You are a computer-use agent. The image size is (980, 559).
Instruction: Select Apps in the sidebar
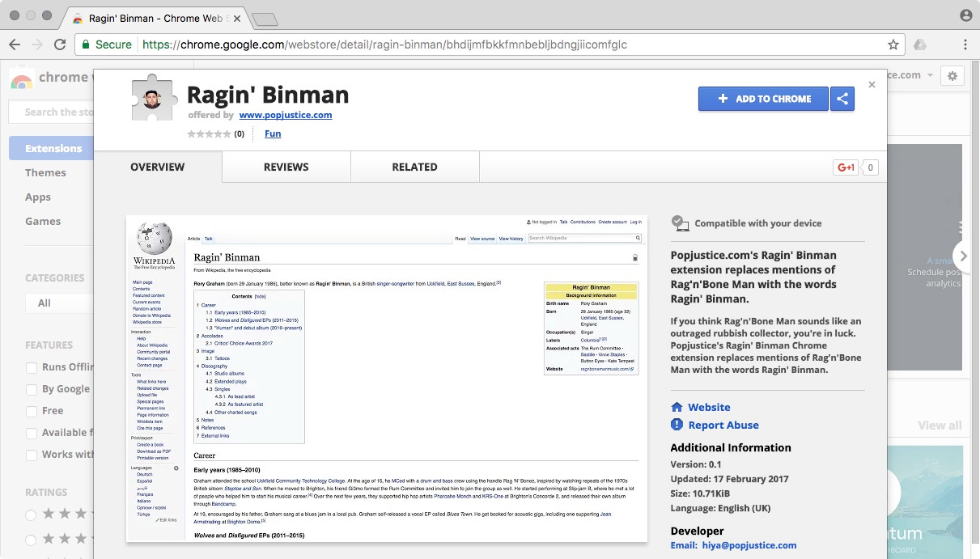coord(38,197)
